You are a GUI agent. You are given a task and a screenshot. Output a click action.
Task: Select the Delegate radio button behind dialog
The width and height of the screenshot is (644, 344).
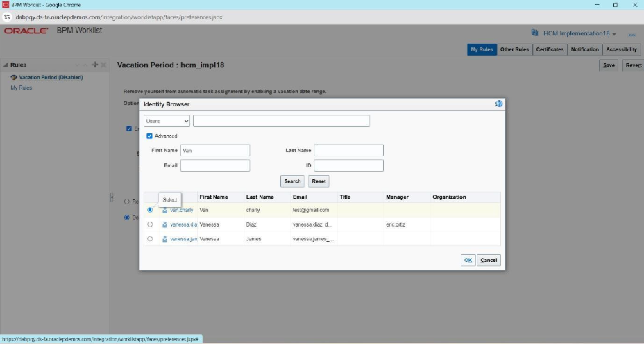127,218
